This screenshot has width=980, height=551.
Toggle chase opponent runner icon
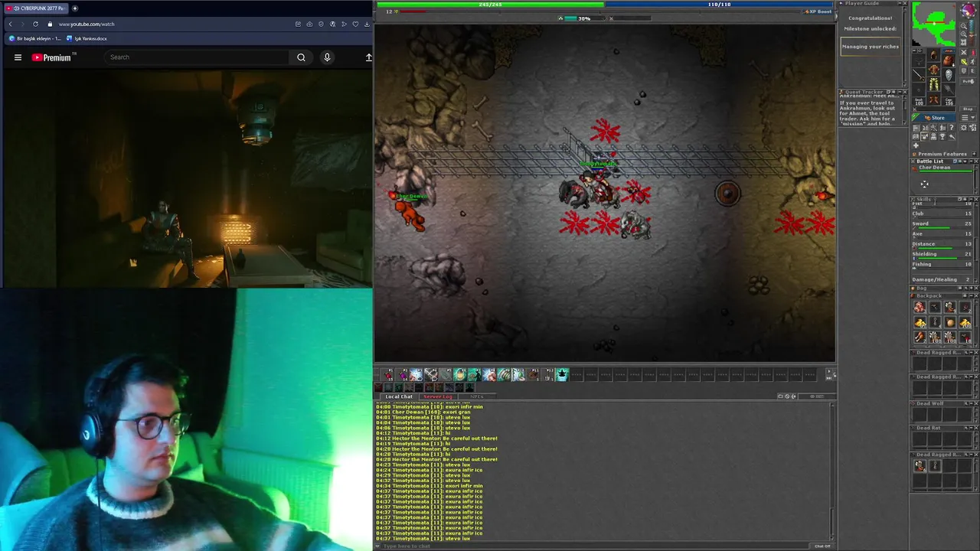[972, 62]
